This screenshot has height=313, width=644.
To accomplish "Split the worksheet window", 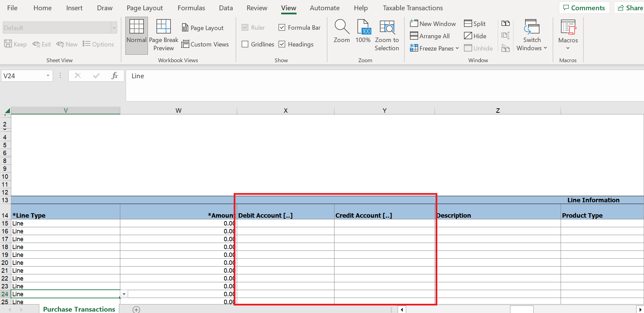I will click(475, 24).
